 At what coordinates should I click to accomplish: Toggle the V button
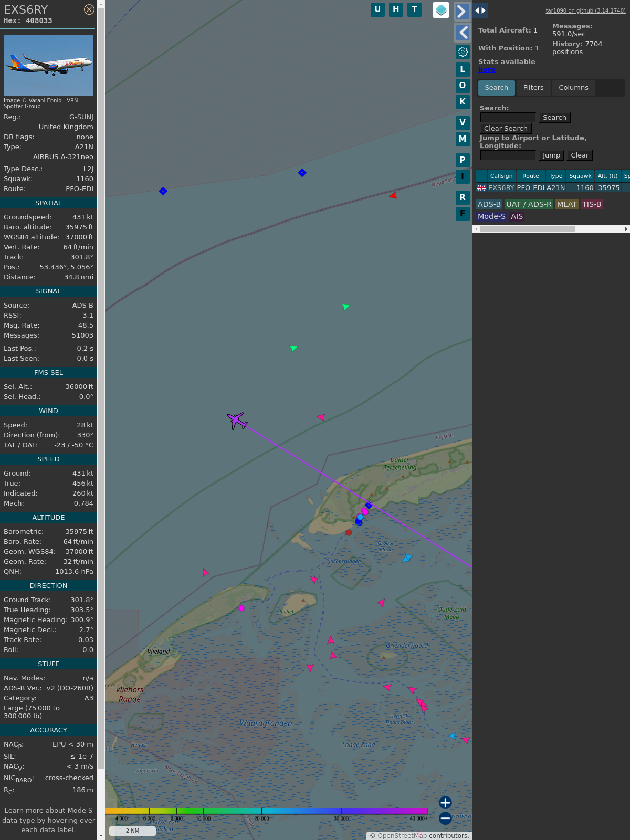(463, 123)
